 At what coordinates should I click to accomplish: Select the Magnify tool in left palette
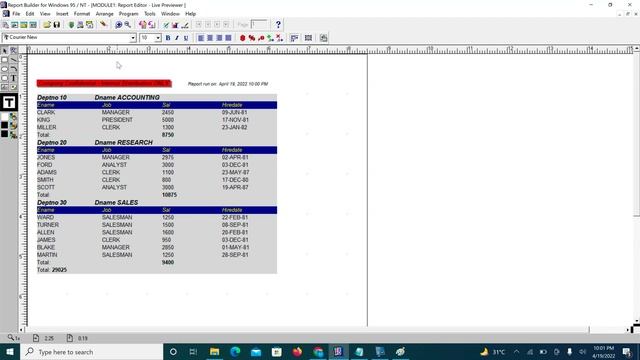click(x=13, y=51)
